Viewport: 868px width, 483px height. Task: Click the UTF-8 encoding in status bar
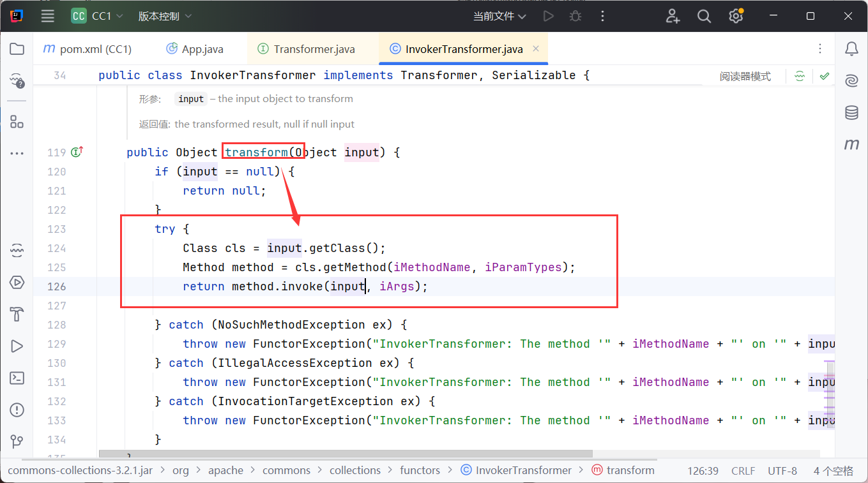pyautogui.click(x=782, y=471)
